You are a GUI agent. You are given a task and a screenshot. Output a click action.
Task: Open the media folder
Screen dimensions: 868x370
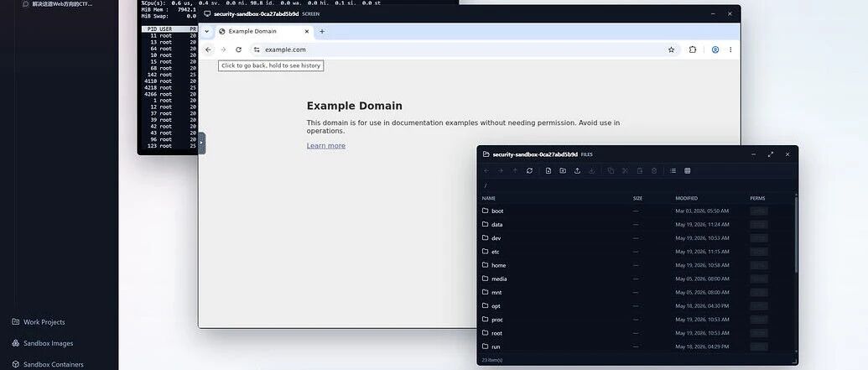click(637, 279)
